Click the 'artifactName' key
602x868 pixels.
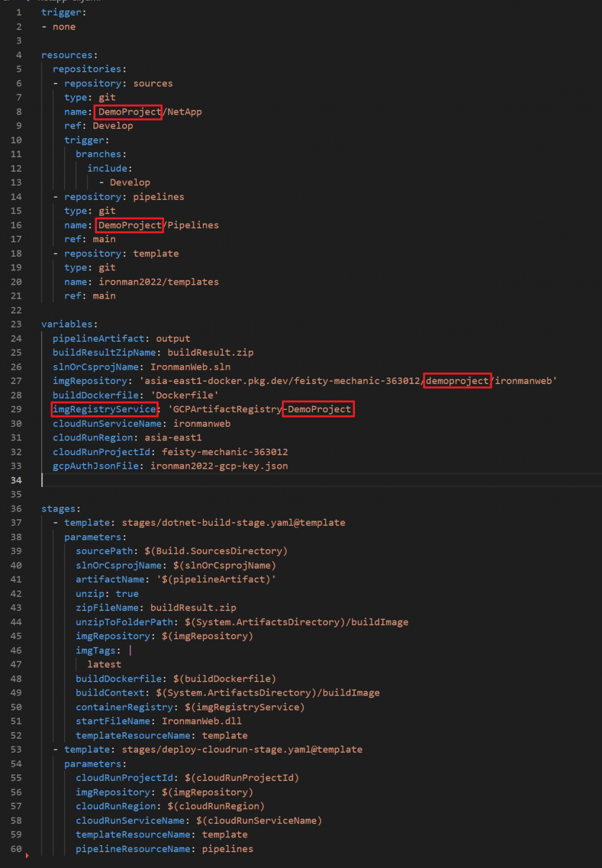110,580
